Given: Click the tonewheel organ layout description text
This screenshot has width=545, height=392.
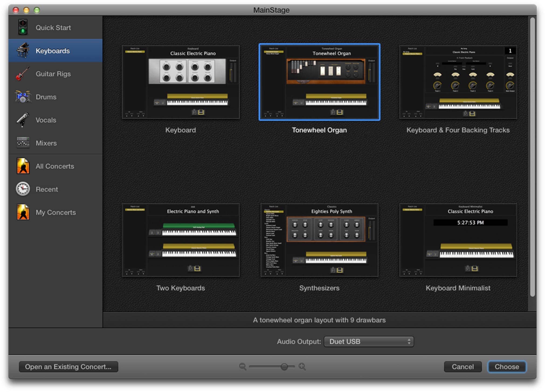Looking at the screenshot, I should point(319,320).
